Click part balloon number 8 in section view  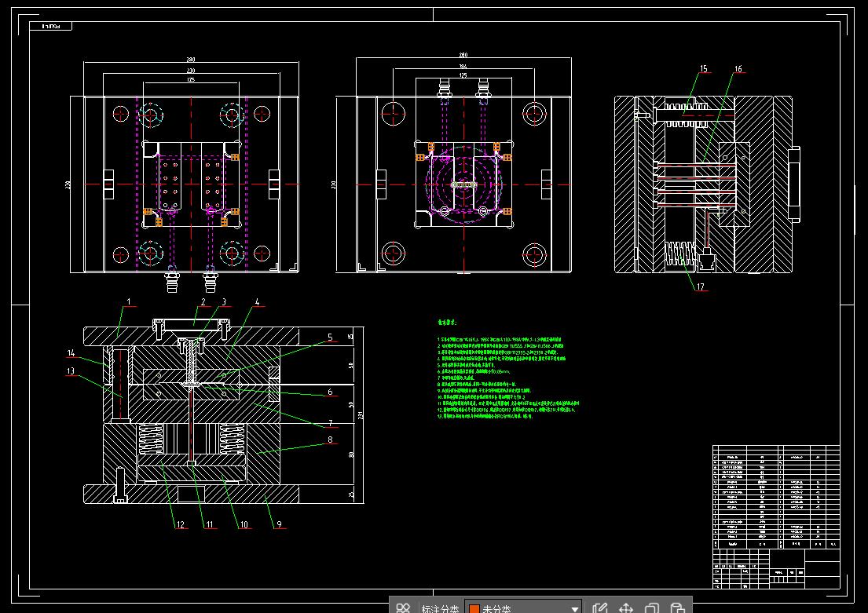point(330,440)
